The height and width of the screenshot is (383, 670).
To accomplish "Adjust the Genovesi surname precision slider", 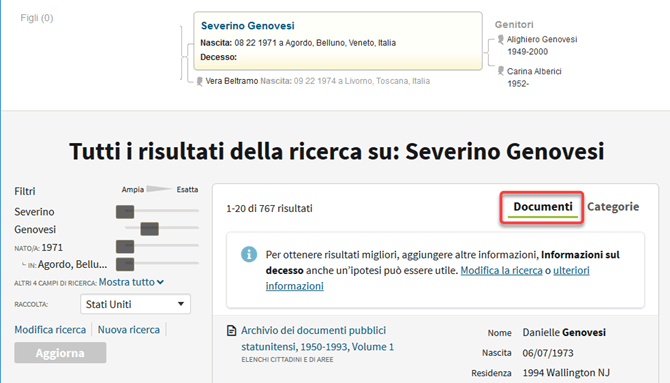I will click(150, 229).
